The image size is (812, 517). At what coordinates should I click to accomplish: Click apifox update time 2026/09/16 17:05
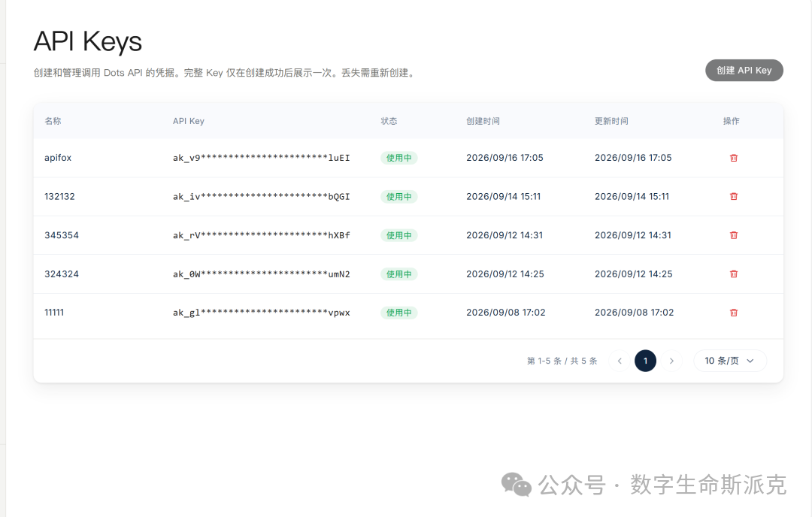633,158
